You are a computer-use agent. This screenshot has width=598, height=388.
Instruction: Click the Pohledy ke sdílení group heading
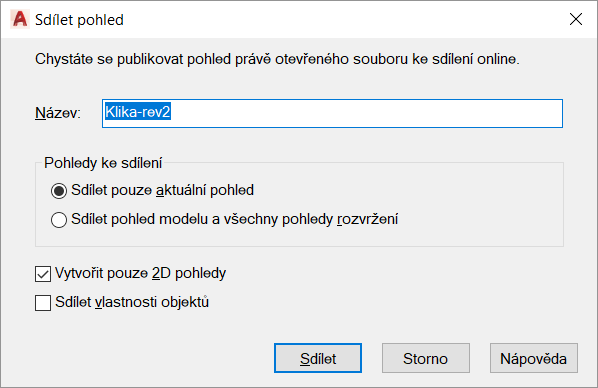(x=103, y=163)
